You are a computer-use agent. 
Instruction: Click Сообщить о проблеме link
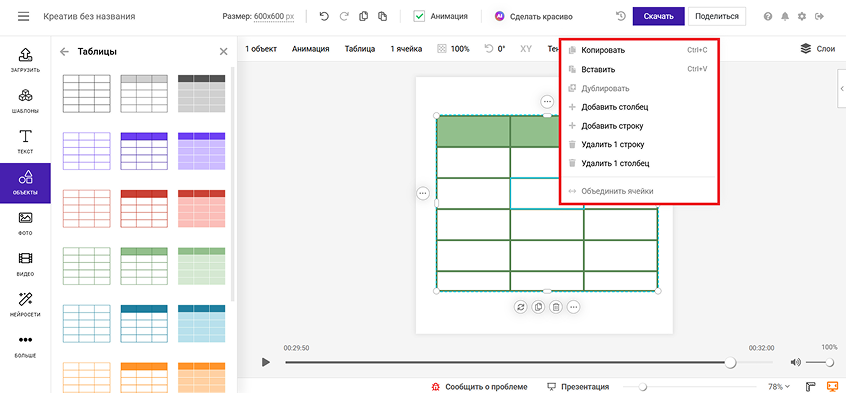tap(479, 387)
